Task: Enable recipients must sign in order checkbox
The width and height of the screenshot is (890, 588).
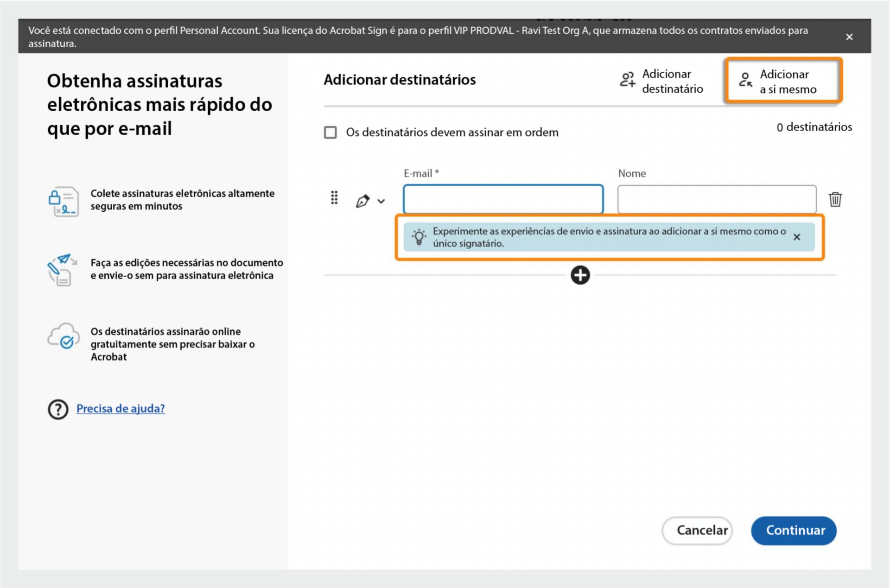Action: coord(331,133)
